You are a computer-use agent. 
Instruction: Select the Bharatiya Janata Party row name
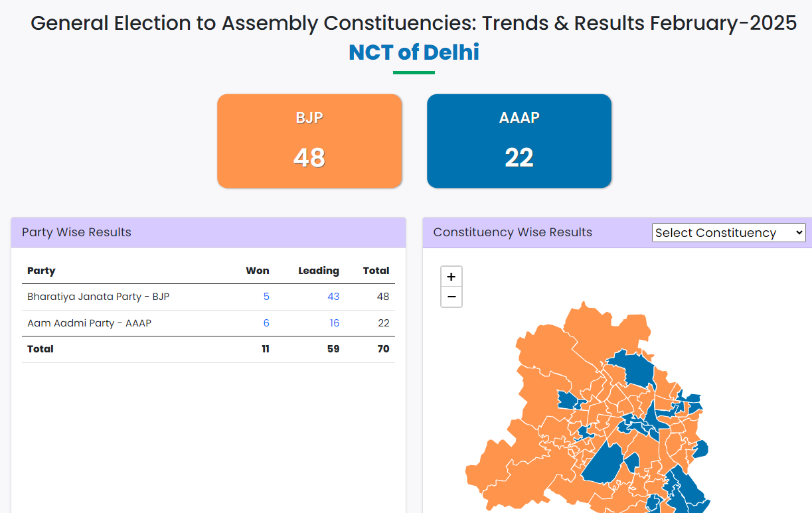98,297
